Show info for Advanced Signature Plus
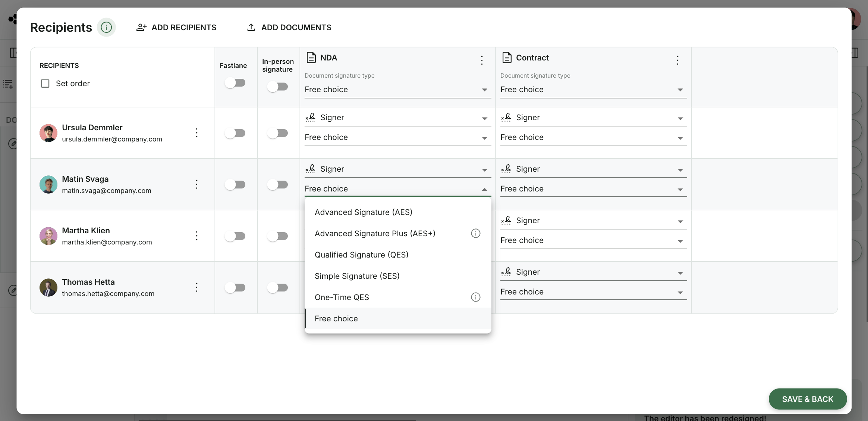The width and height of the screenshot is (868, 421). (x=475, y=233)
